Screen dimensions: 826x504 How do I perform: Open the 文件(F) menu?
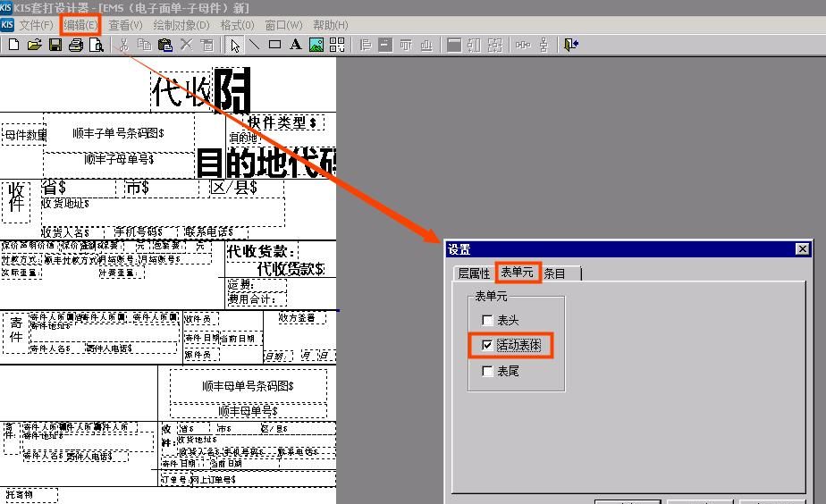tap(37, 25)
